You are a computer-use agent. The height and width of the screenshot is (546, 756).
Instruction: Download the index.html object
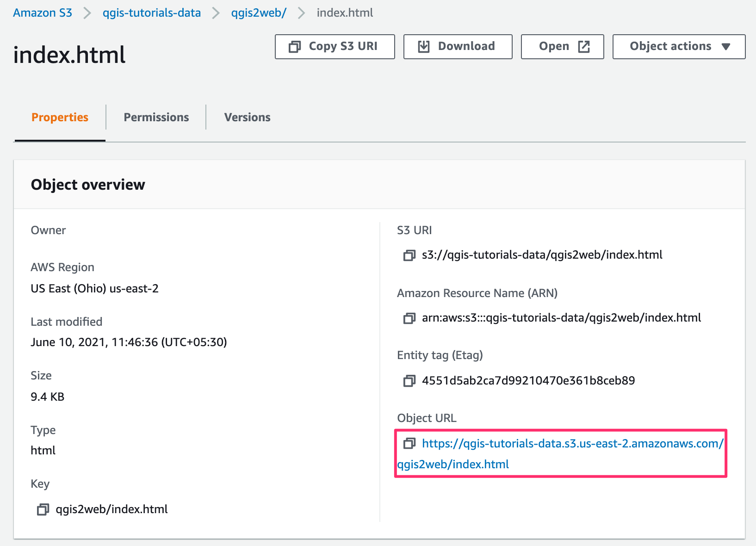458,47
